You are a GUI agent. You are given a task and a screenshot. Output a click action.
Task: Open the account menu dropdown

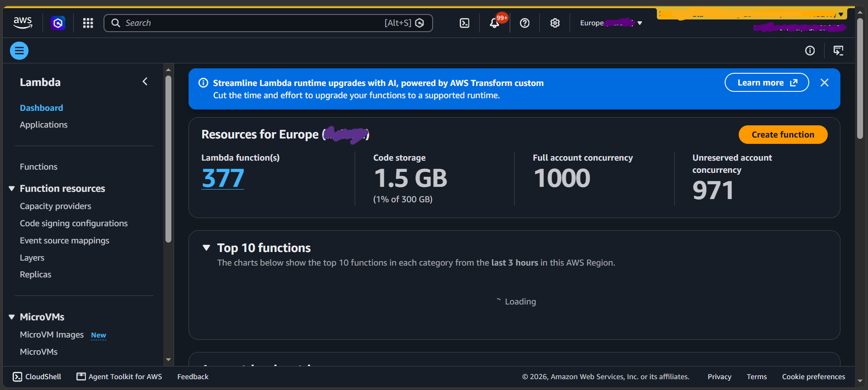tap(751, 15)
